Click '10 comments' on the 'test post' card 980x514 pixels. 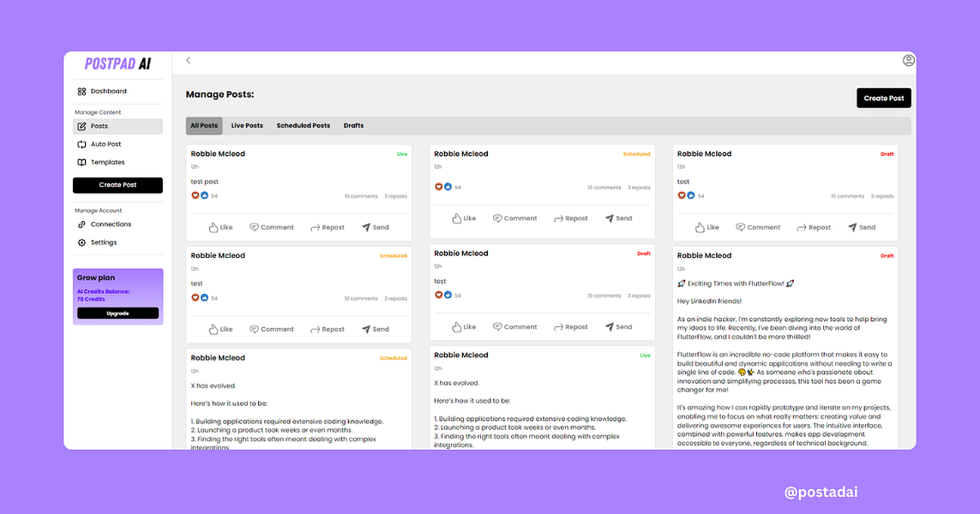point(361,196)
